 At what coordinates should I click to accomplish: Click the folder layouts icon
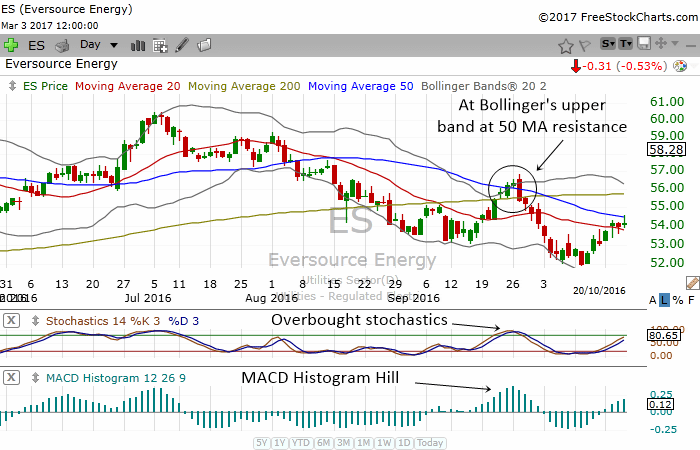coord(204,45)
